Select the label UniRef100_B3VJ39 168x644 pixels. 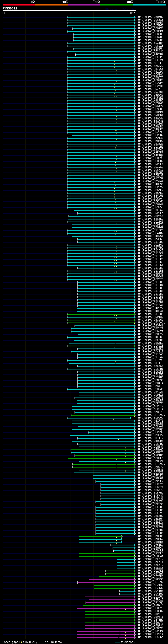coord(151,432)
